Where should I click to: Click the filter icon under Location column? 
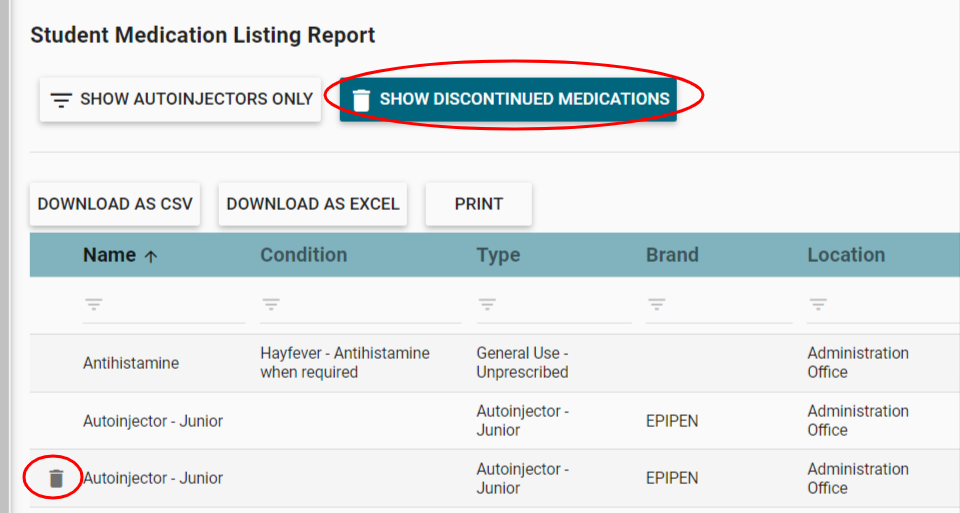tap(818, 304)
